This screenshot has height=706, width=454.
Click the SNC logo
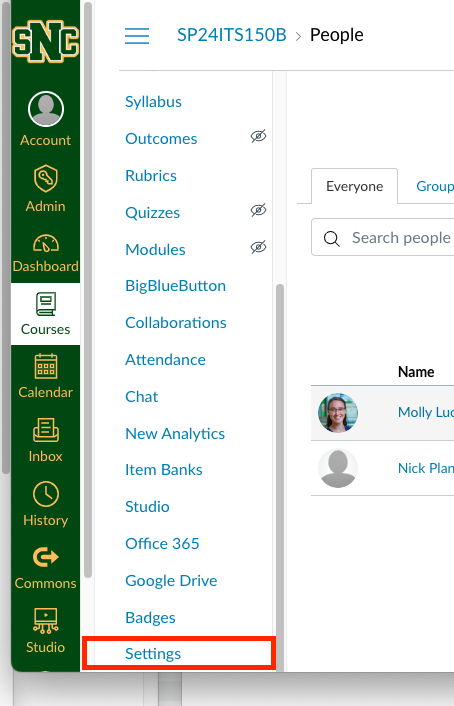point(45,41)
